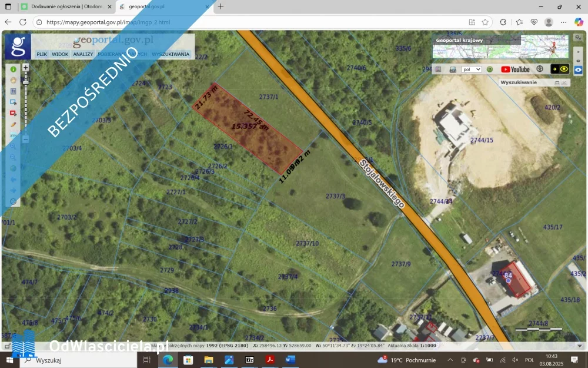
Task: Open the WIDOK menu
Action: point(60,54)
